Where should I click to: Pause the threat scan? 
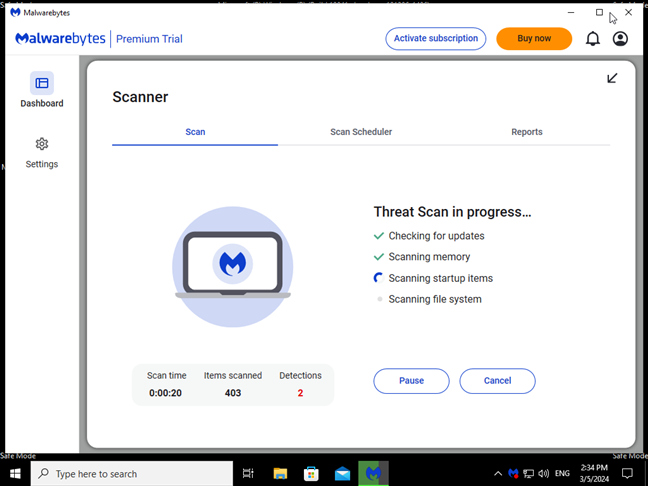click(x=411, y=381)
